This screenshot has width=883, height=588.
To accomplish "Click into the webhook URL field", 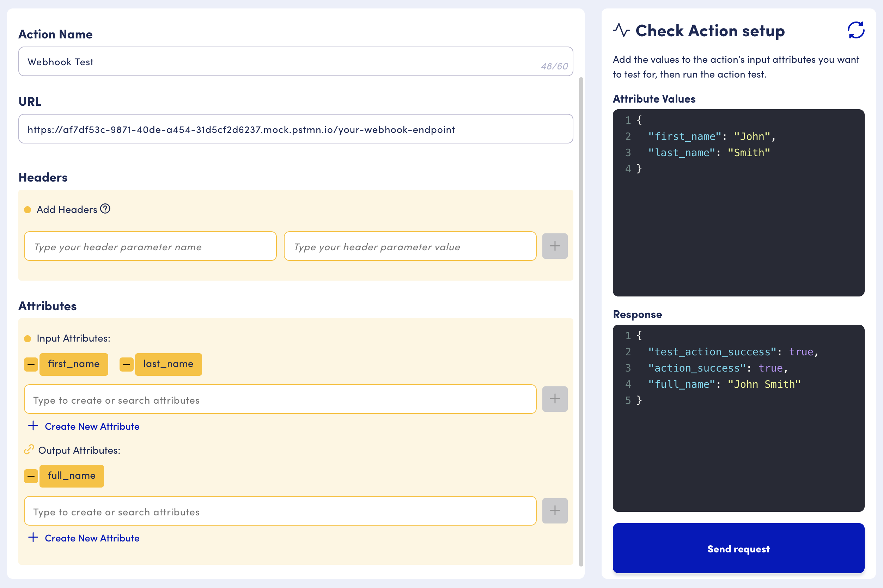I will coord(295,129).
